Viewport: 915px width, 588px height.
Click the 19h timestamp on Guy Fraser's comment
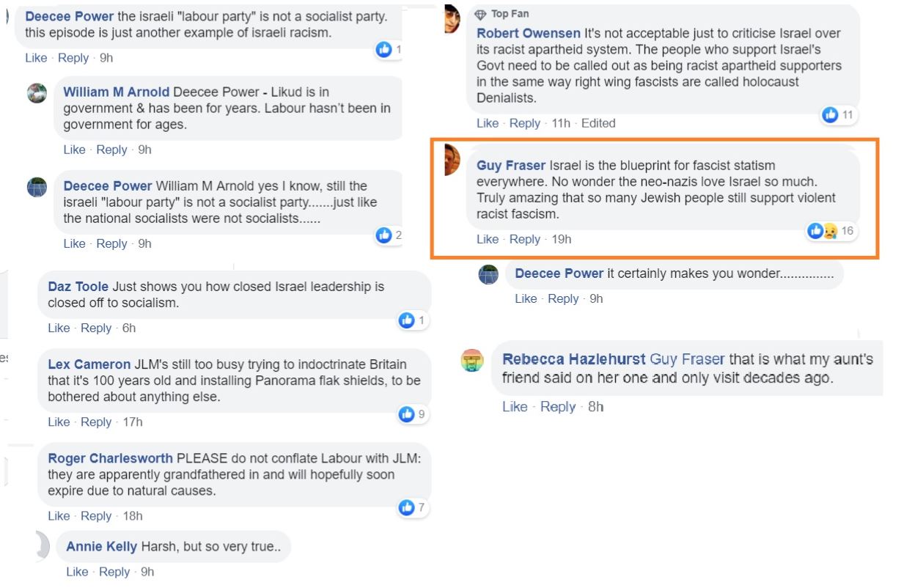coord(562,239)
